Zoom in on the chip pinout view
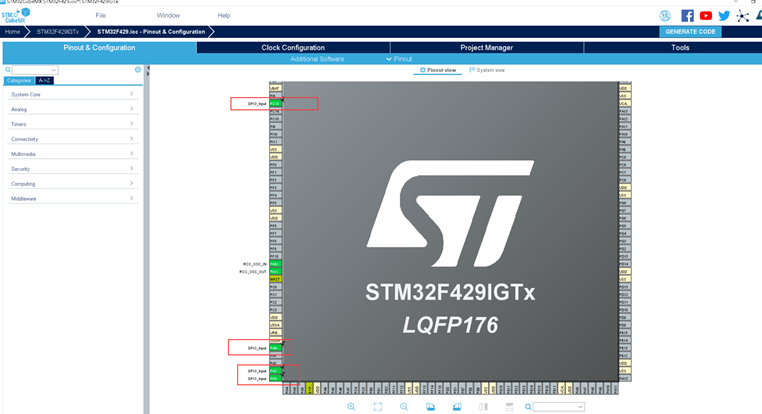Screen dimensions: 762x414 (351, 407)
